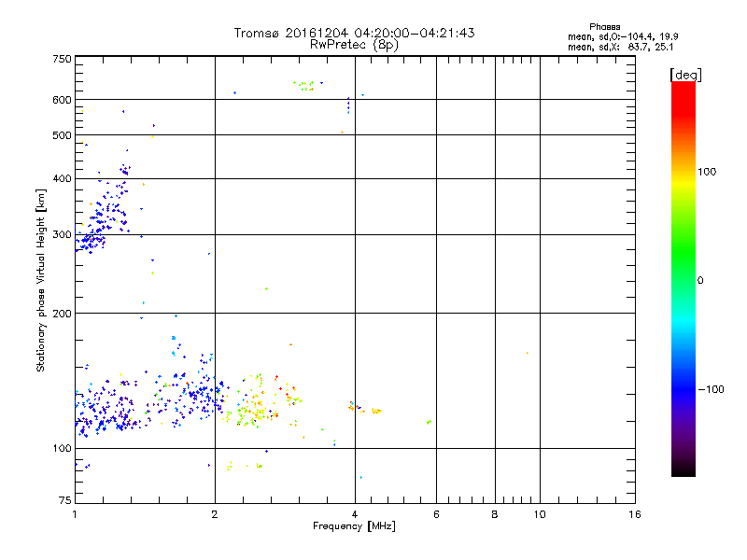Click the 'Stationary phase Virtual Height [km]' axis label

point(41,281)
